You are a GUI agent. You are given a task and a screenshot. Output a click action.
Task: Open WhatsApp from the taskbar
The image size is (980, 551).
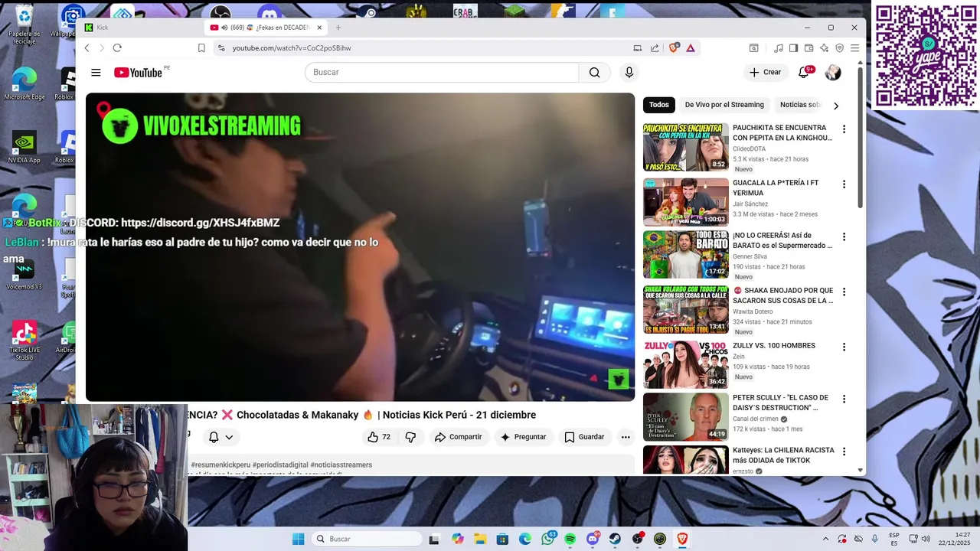(x=547, y=539)
